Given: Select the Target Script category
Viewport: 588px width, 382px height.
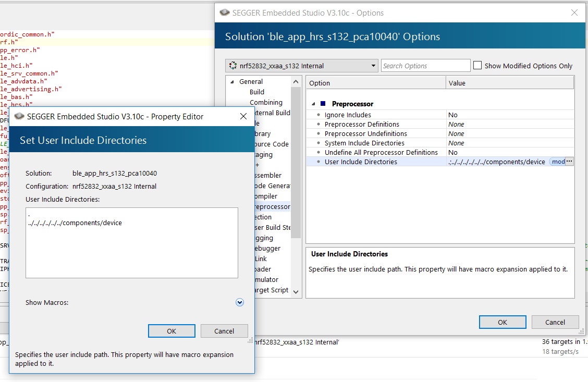Looking at the screenshot, I should tap(271, 290).
